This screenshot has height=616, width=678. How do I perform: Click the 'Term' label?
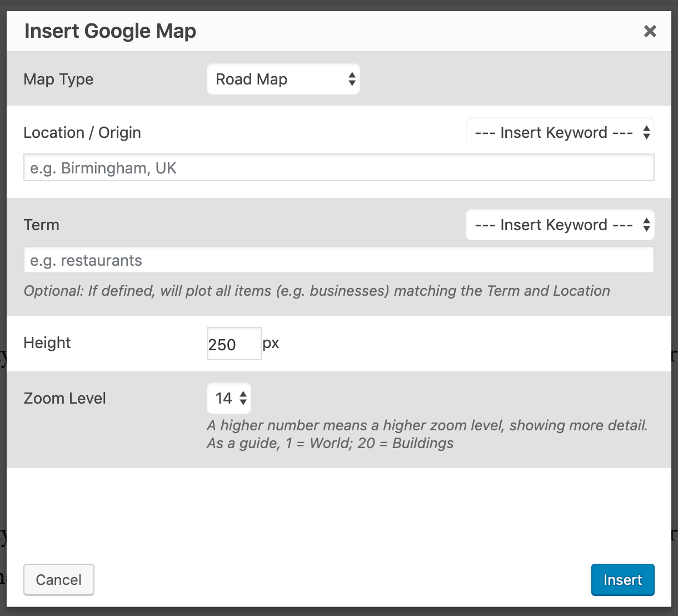point(42,225)
